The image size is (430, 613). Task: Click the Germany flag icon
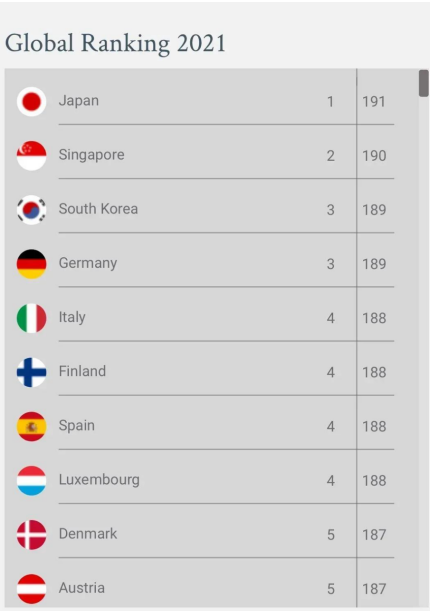click(x=31, y=264)
